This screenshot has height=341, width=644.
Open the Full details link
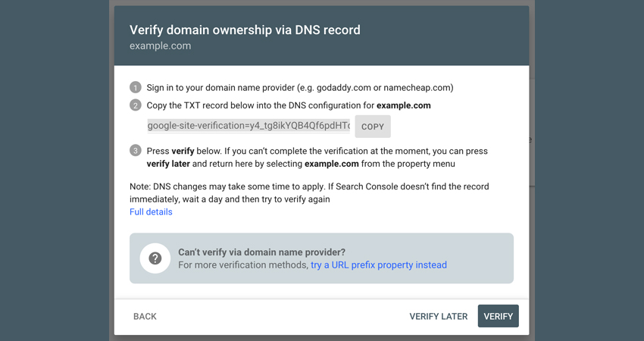151,212
